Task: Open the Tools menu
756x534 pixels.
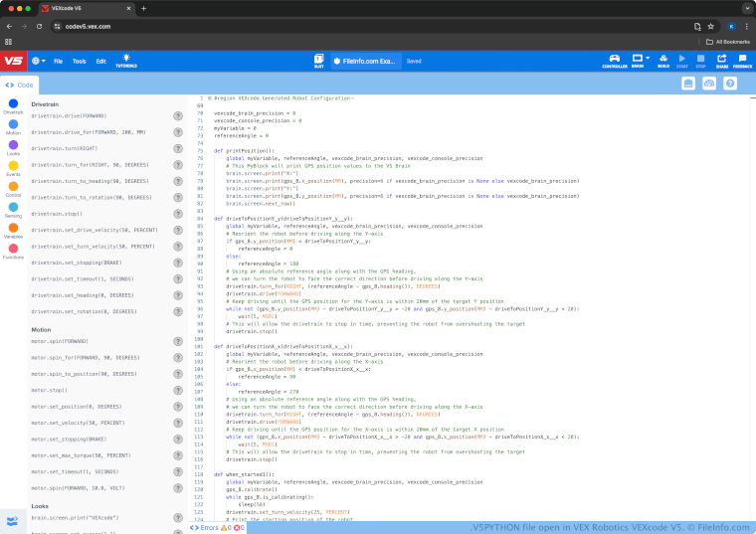Action: pyautogui.click(x=79, y=62)
